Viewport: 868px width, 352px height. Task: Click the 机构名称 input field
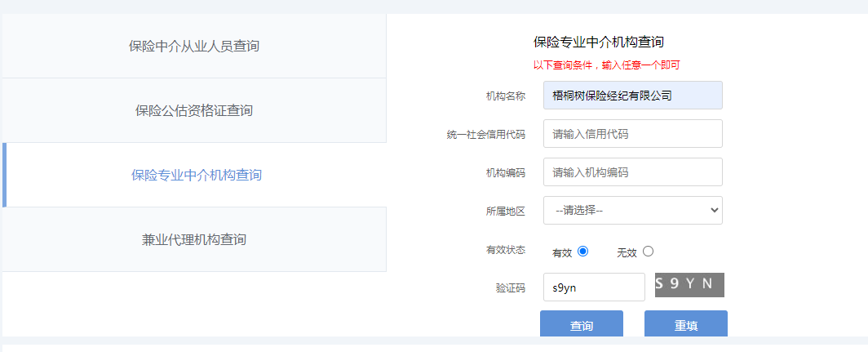point(632,96)
